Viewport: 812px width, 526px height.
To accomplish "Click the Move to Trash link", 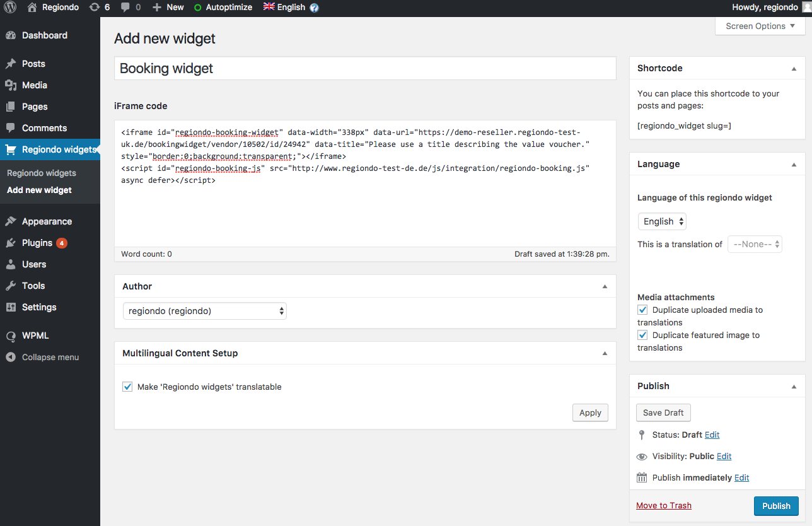I will 664,505.
